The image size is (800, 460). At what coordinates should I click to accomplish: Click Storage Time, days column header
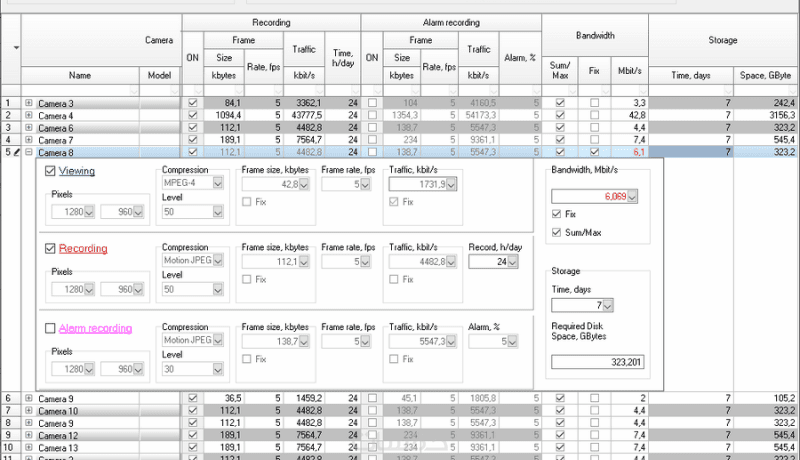(x=691, y=75)
